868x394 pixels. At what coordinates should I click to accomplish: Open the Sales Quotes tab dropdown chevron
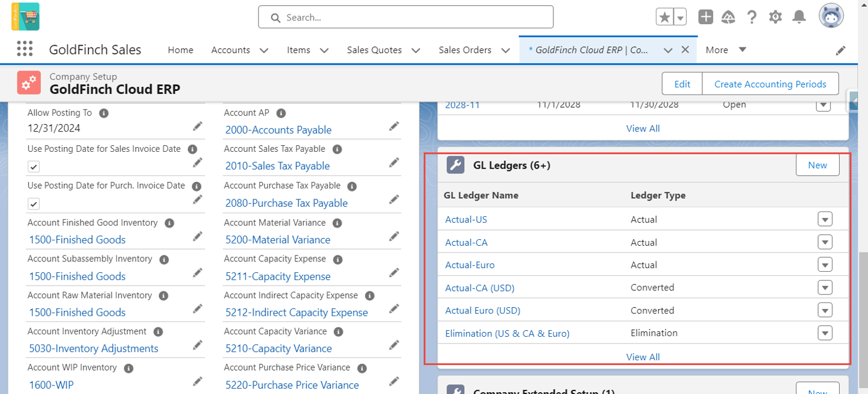pos(416,51)
